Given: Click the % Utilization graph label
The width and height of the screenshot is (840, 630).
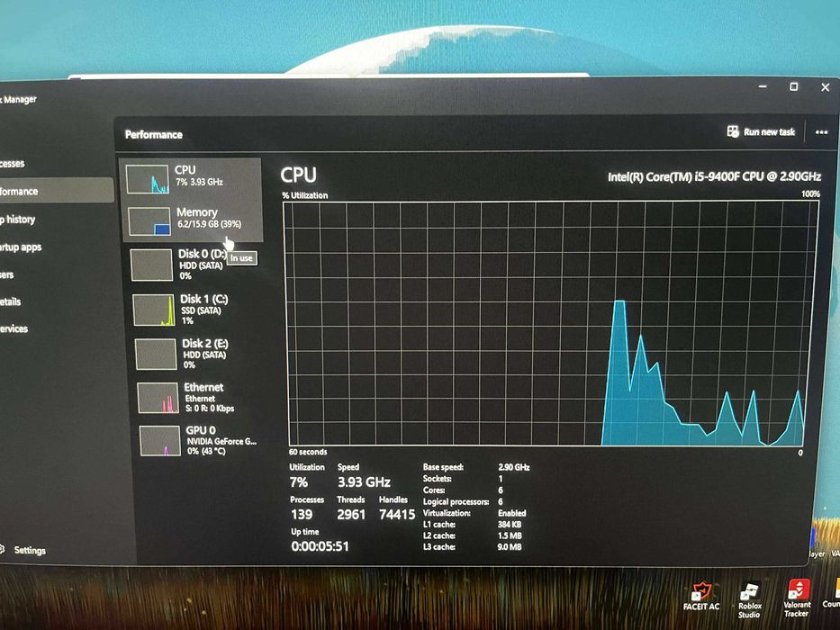Looking at the screenshot, I should [305, 195].
